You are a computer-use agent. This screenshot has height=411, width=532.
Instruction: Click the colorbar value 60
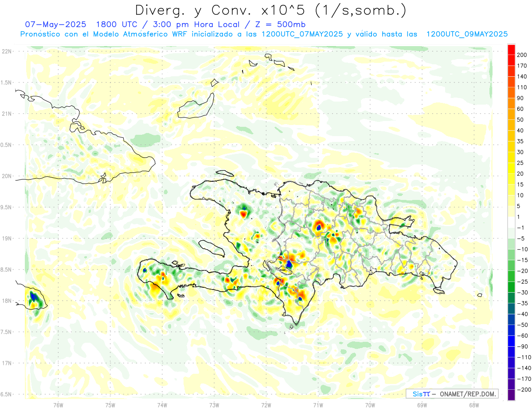pyautogui.click(x=520, y=109)
